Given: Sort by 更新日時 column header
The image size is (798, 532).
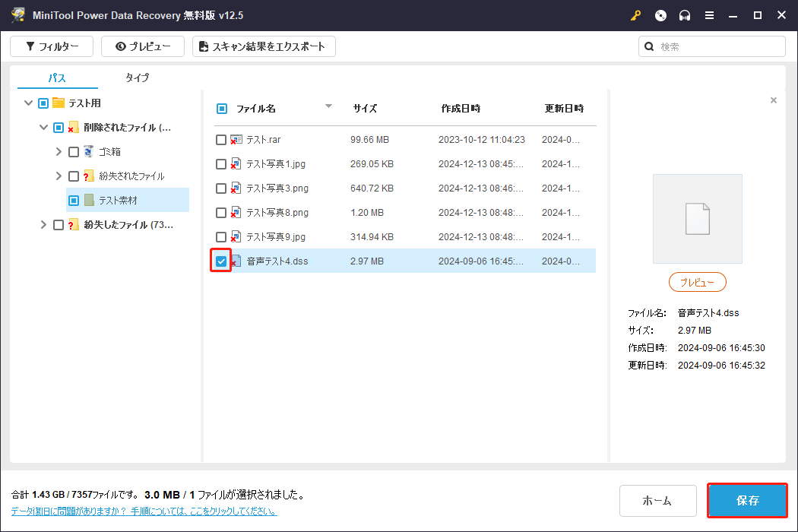Looking at the screenshot, I should tap(564, 109).
